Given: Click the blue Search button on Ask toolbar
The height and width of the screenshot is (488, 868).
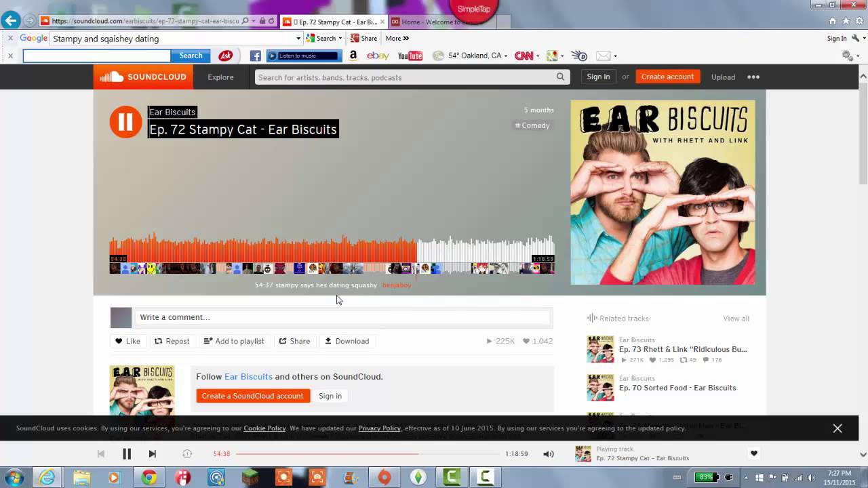Looking at the screenshot, I should pyautogui.click(x=191, y=56).
